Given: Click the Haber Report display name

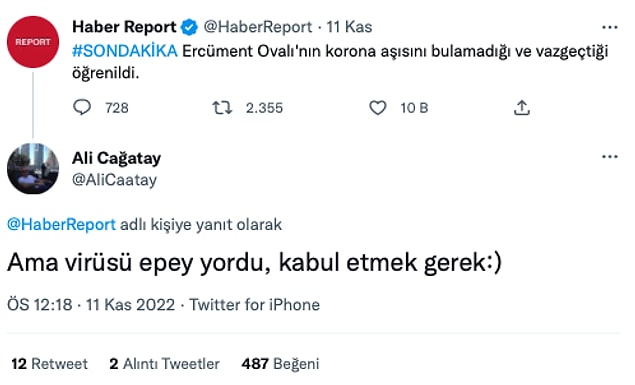Looking at the screenshot, I should tap(124, 27).
